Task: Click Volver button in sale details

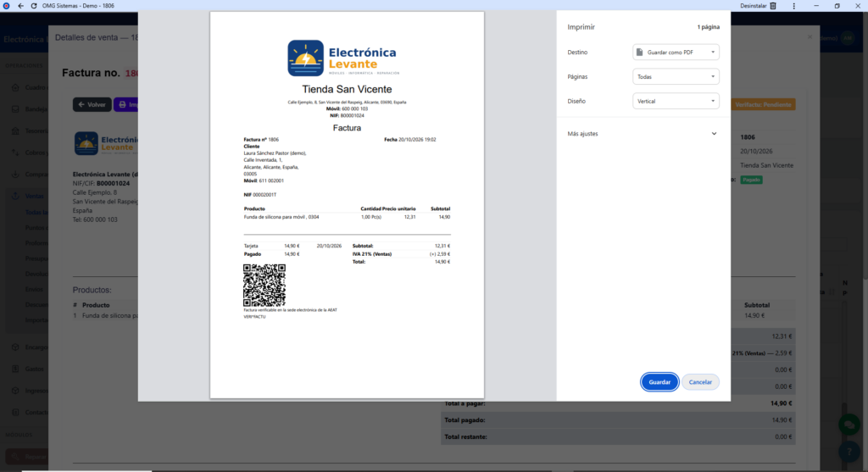Action: tap(92, 104)
